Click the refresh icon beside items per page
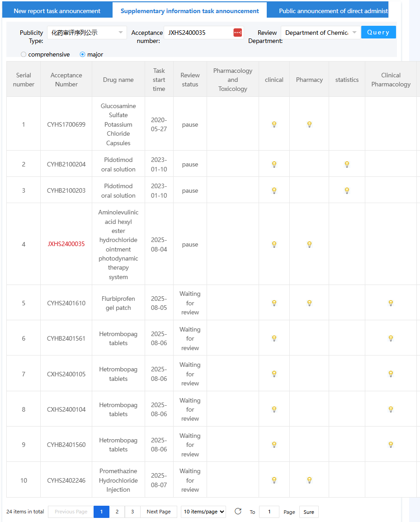 238,512
